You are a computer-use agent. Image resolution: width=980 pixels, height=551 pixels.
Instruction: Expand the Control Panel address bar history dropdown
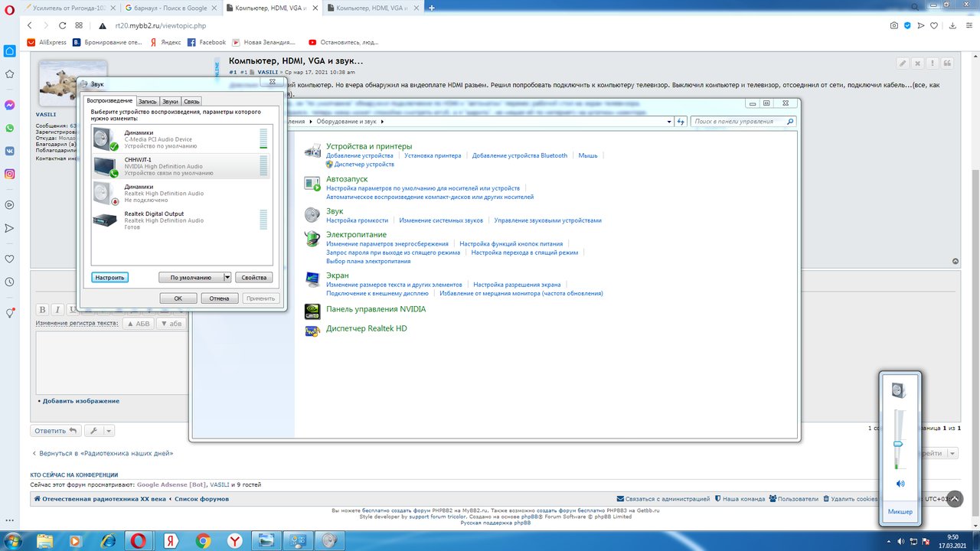coord(670,121)
